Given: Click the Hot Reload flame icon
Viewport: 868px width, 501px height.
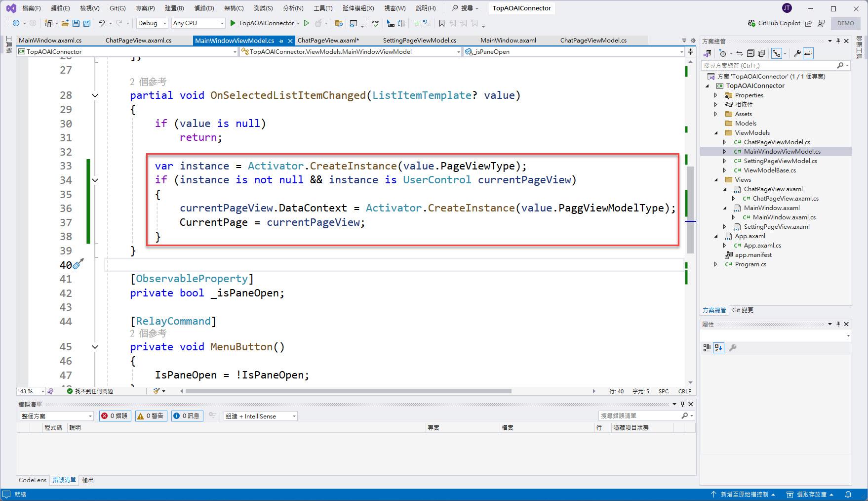Looking at the screenshot, I should (318, 23).
